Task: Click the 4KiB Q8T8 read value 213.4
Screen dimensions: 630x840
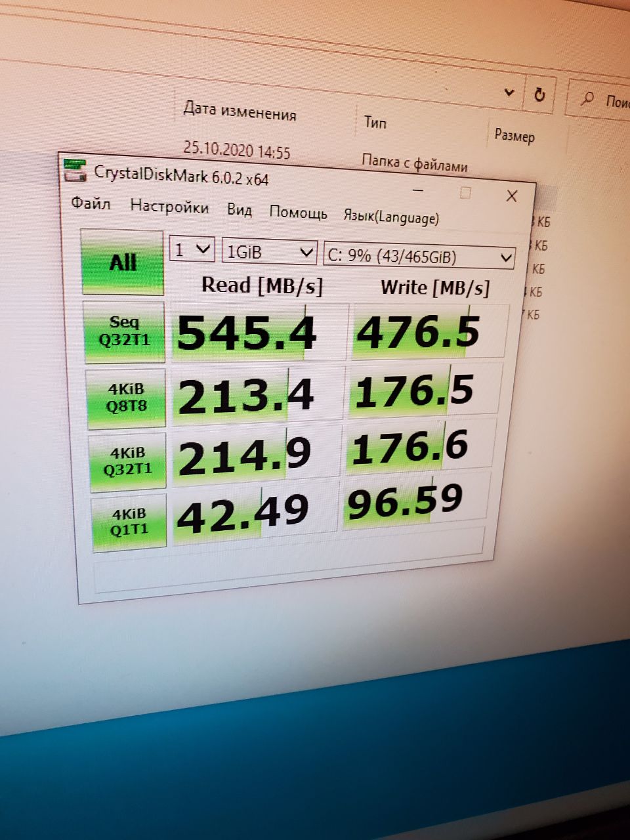Action: tap(258, 396)
